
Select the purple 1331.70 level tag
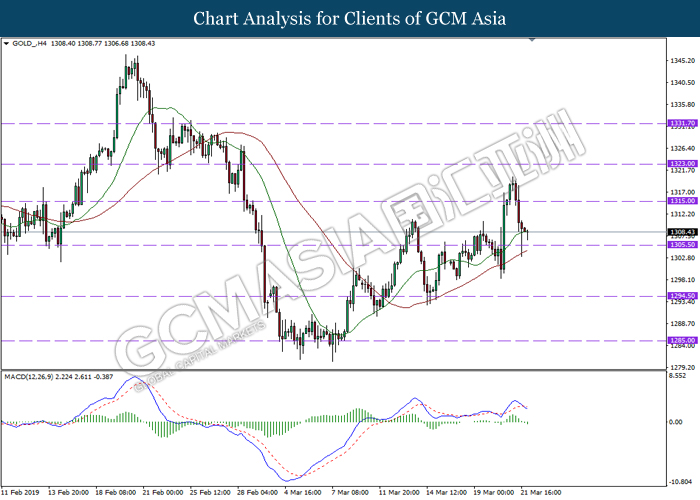(682, 123)
